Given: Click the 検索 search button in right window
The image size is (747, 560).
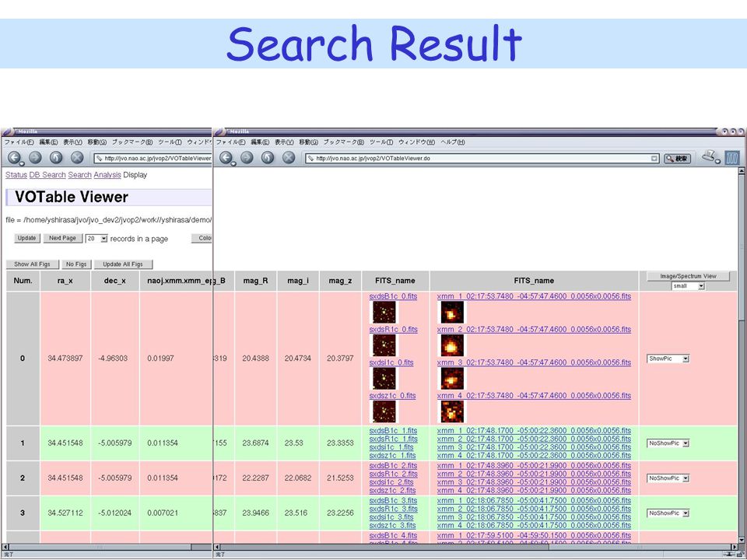Looking at the screenshot, I should pos(678,159).
